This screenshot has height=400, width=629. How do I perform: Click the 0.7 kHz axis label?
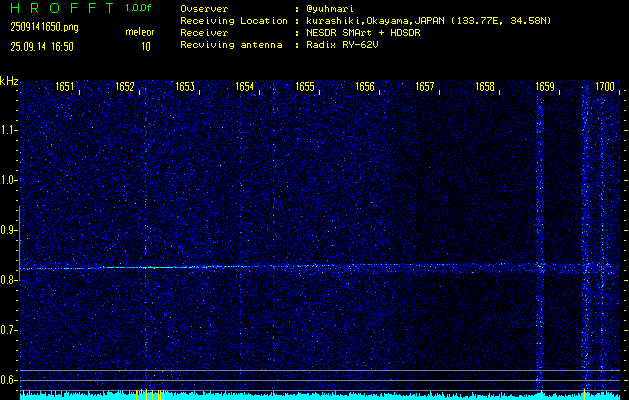click(x=9, y=330)
